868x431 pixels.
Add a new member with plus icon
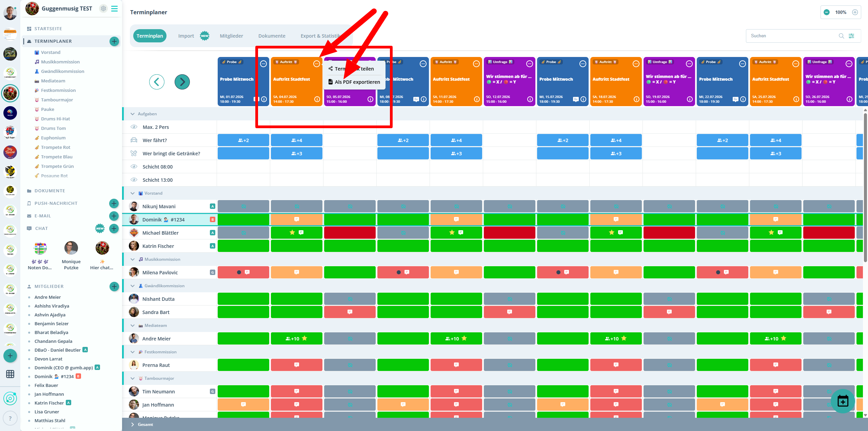[x=114, y=287]
